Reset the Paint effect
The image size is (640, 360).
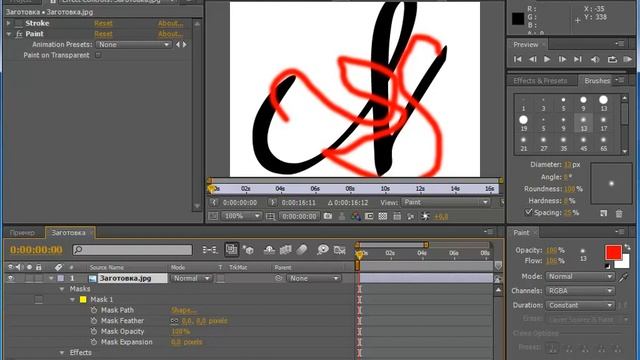103,34
